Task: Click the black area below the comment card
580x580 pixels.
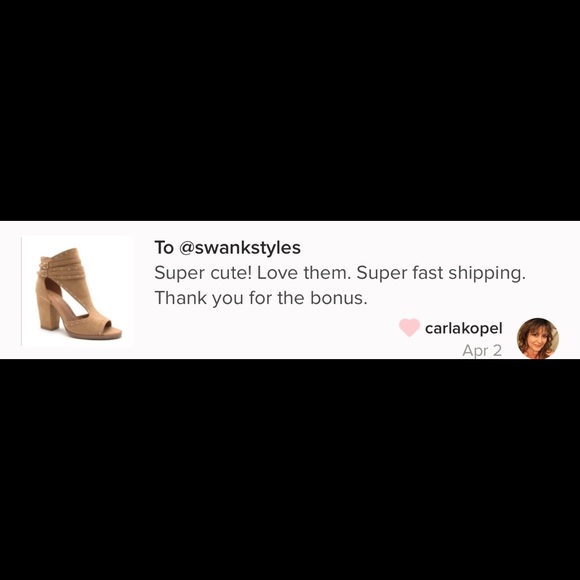Action: click(x=290, y=469)
